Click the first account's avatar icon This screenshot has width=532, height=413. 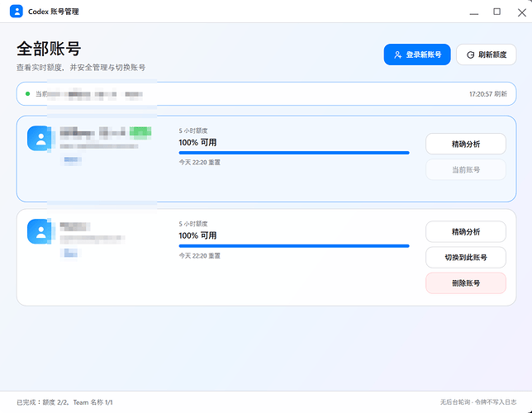point(40,138)
